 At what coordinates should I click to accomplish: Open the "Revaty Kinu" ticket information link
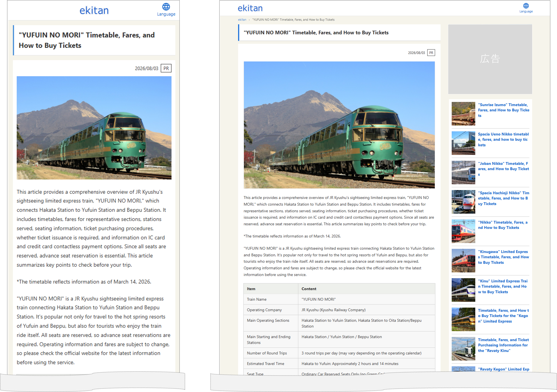[x=503, y=345]
